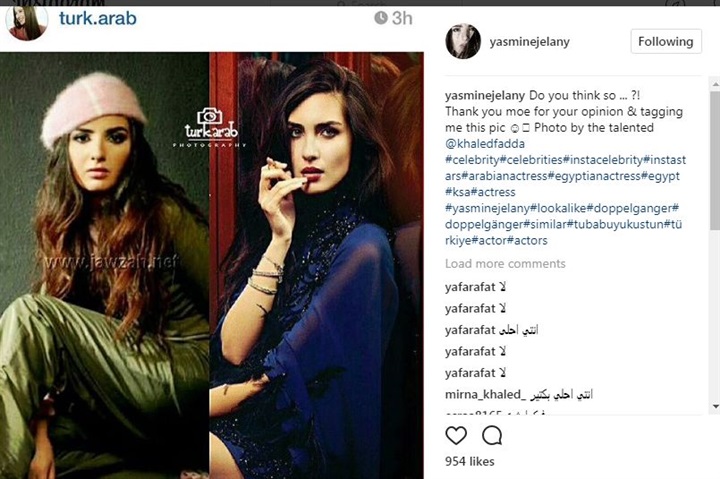The height and width of the screenshot is (479, 720).
Task: Open the turk.arab username link
Action: point(98,18)
